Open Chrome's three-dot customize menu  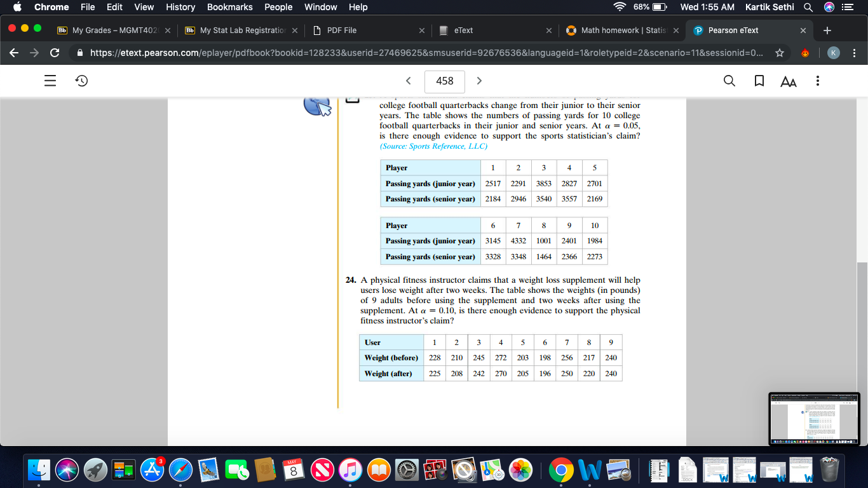(855, 53)
